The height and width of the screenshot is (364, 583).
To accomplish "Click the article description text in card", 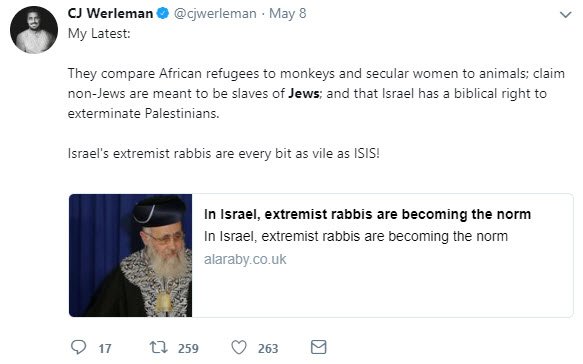I will coord(356,236).
